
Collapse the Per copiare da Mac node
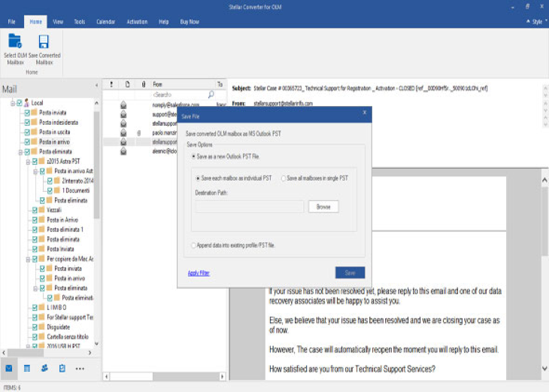pos(28,259)
